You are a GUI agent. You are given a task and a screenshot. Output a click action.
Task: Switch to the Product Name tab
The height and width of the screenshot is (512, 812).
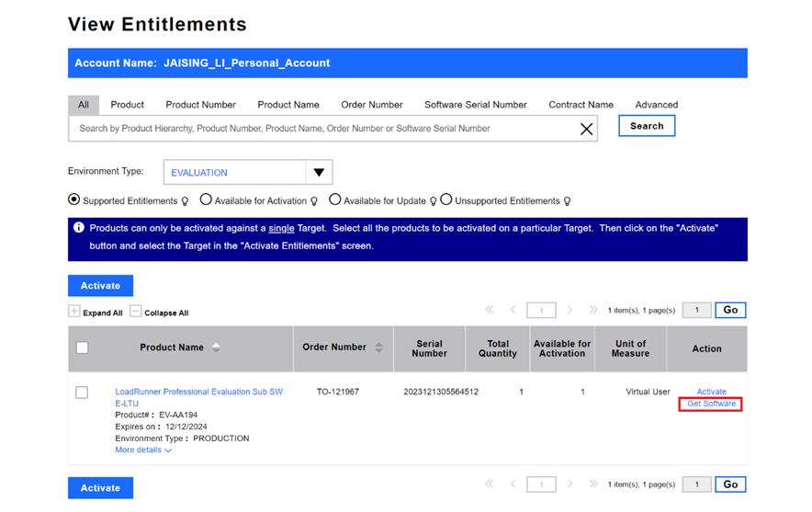click(288, 105)
